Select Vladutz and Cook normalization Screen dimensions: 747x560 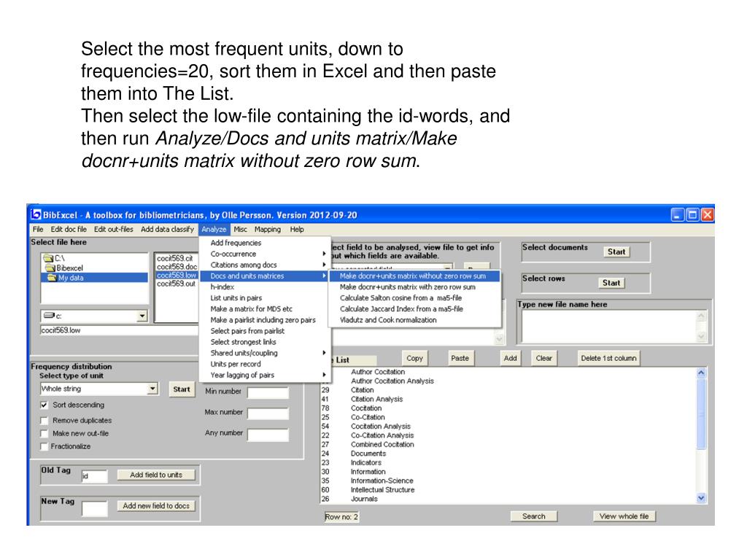pyautogui.click(x=414, y=320)
